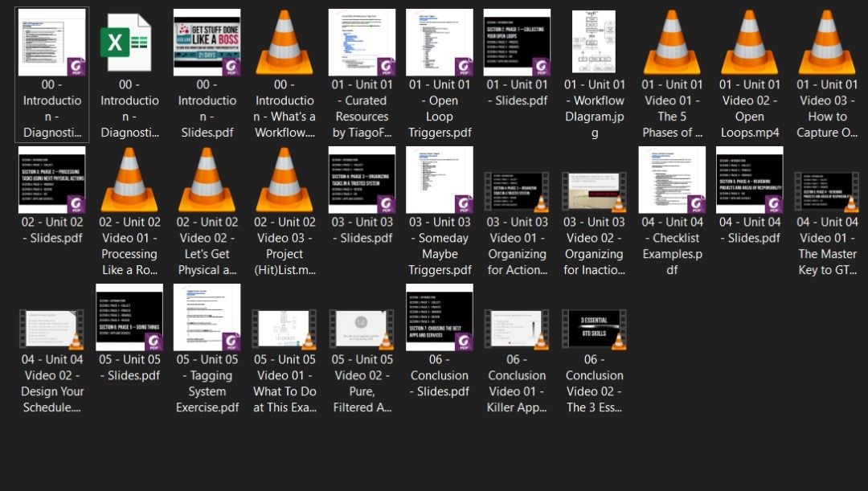This screenshot has height=491, width=868.
Task: Select the "Someday Maybe Triggers.pdf" thumbnail
Action: click(439, 178)
